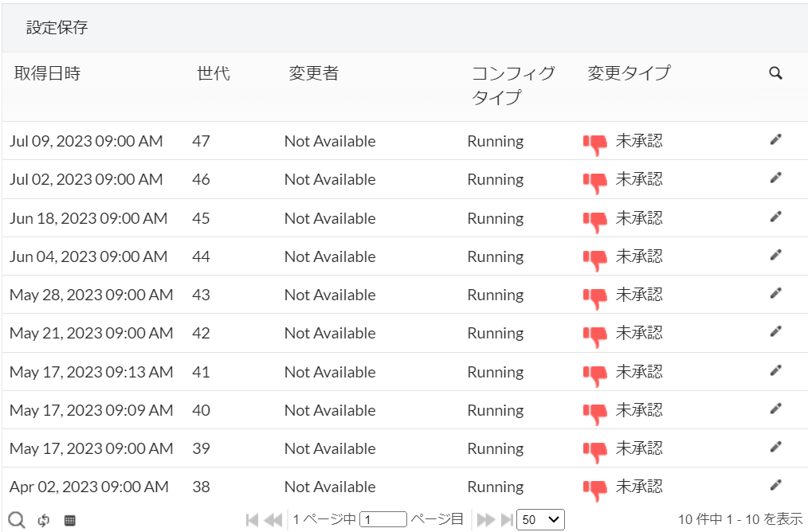808x532 pixels.
Task: Go to first page arrow
Action: pyautogui.click(x=252, y=520)
